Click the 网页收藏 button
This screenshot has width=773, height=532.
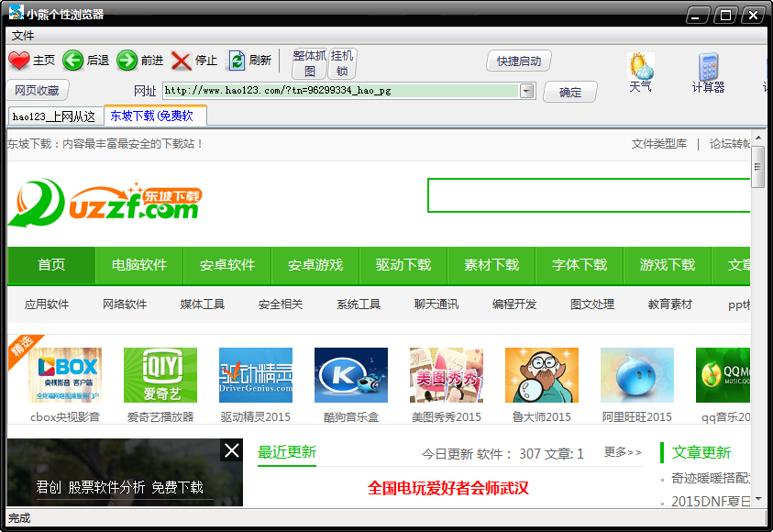pos(37,91)
